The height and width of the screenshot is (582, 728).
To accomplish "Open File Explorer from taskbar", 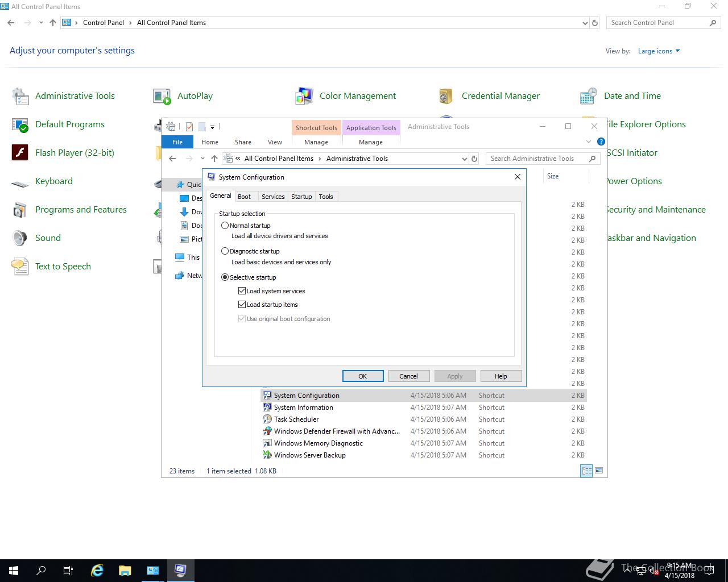I will [x=125, y=570].
